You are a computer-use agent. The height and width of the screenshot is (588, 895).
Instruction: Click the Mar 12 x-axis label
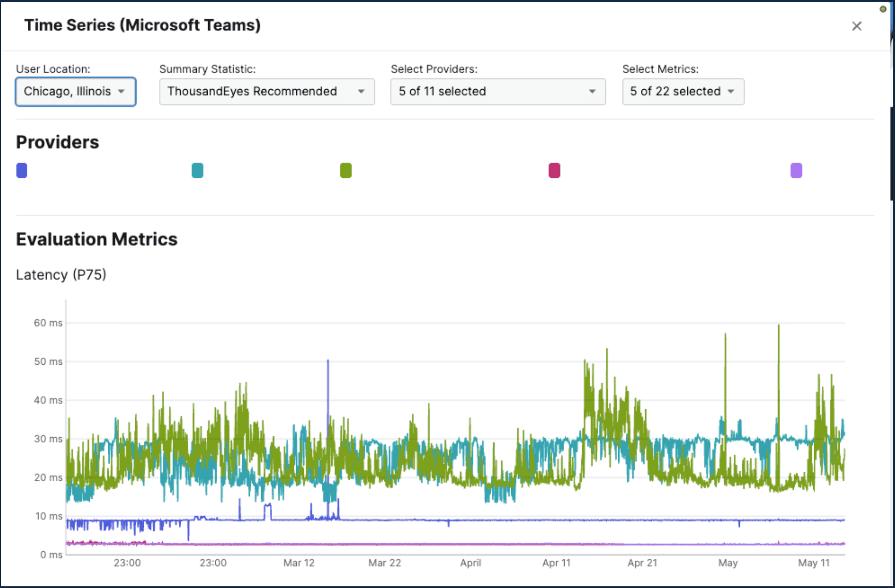coord(299,563)
